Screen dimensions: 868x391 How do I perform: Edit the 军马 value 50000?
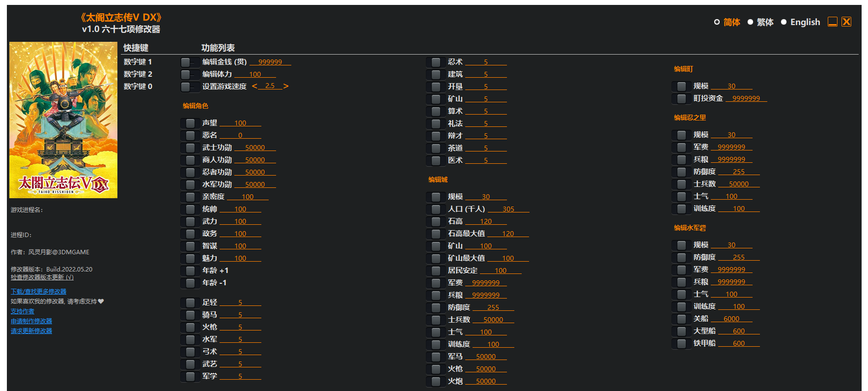pyautogui.click(x=486, y=357)
